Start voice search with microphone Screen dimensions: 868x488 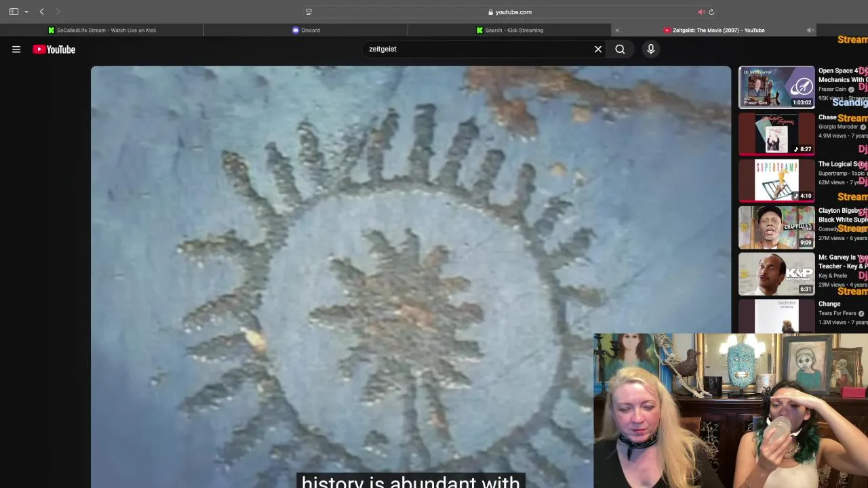[x=650, y=49]
